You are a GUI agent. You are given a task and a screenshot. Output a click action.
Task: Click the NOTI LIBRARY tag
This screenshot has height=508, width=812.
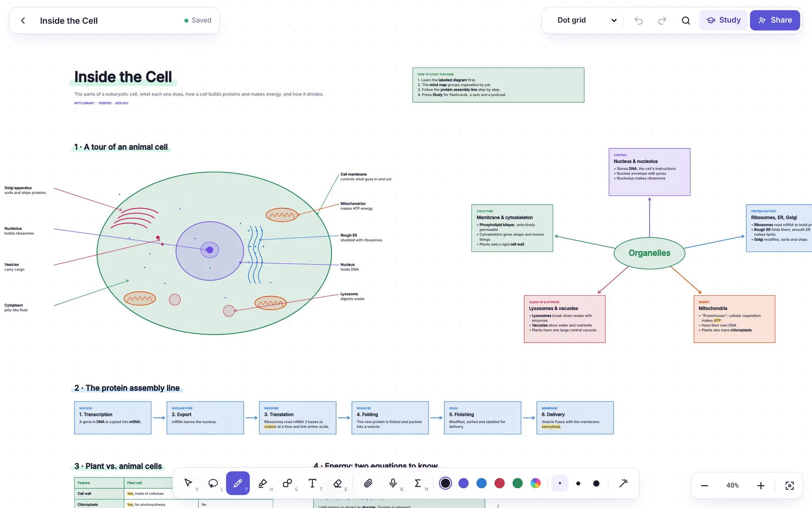point(84,103)
